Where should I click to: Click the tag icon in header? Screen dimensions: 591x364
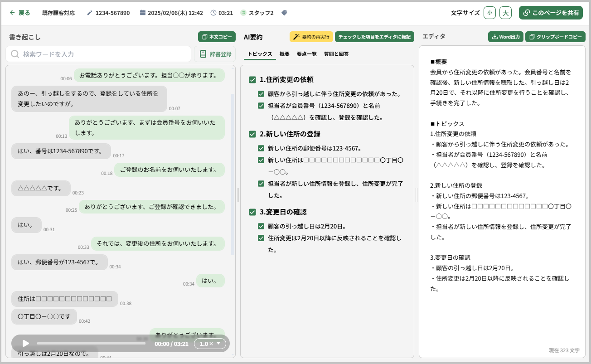(x=284, y=13)
